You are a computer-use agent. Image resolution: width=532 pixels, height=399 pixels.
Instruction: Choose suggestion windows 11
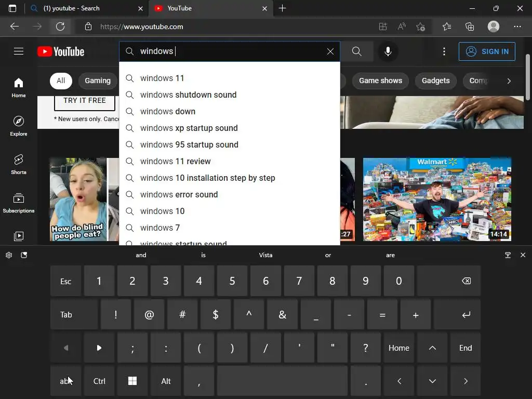tap(229, 78)
